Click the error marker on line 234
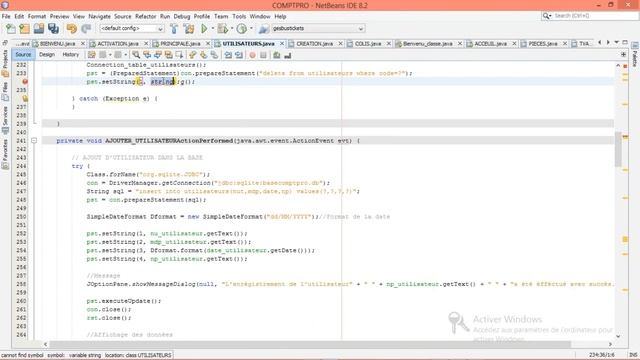The height and width of the screenshot is (360, 640). [25, 82]
